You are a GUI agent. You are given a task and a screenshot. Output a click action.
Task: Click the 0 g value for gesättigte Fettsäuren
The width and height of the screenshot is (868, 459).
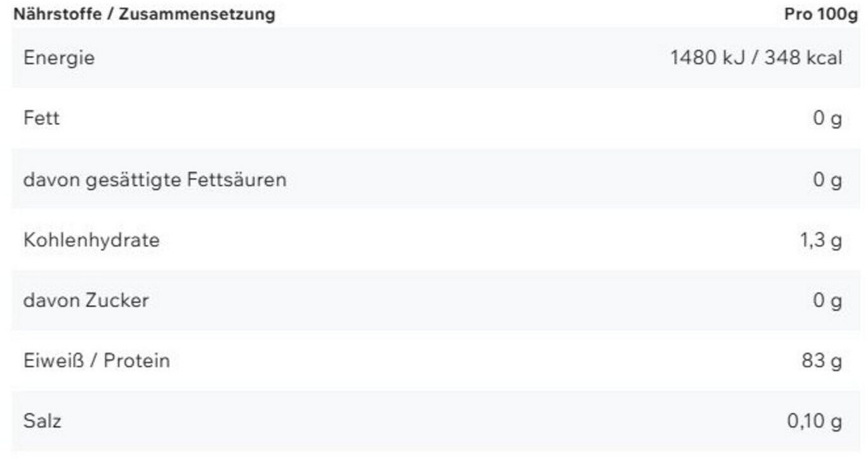[827, 179]
